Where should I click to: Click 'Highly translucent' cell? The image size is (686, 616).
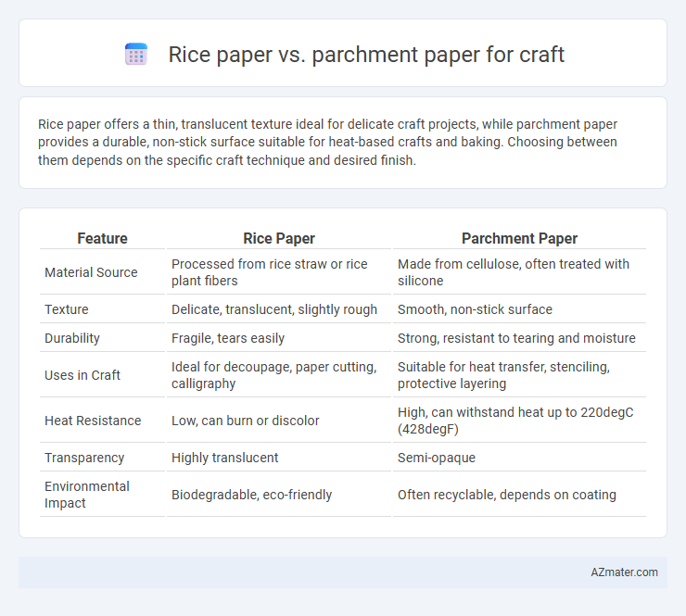[225, 458]
